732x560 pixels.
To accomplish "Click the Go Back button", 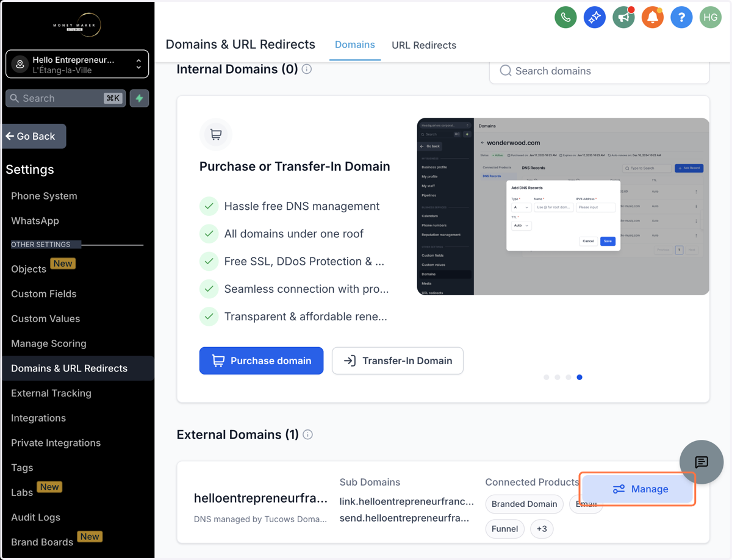I will pos(34,136).
